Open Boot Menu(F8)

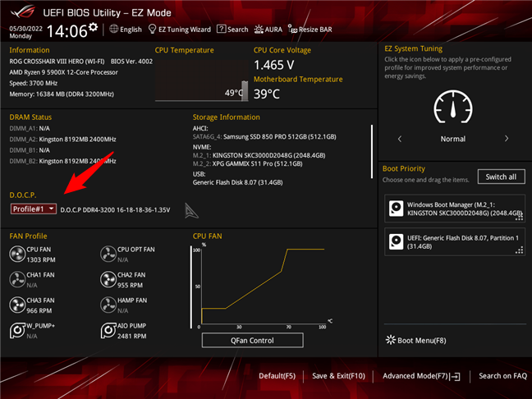pyautogui.click(x=416, y=341)
